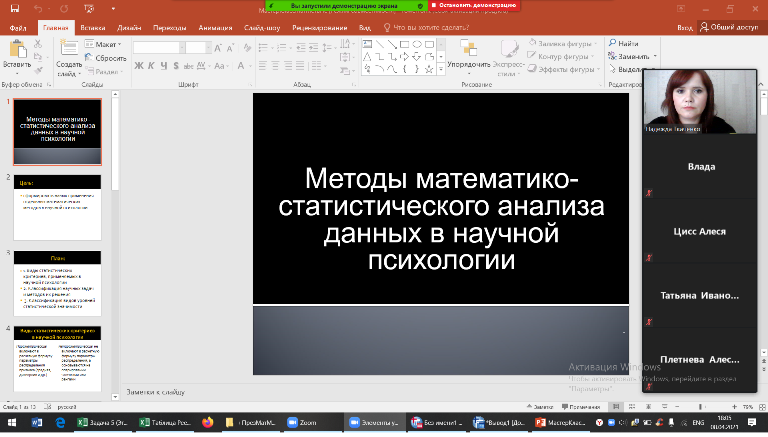Open the Insert (Вставка) ribbon tab
The height and width of the screenshot is (437, 768).
pyautogui.click(x=92, y=28)
